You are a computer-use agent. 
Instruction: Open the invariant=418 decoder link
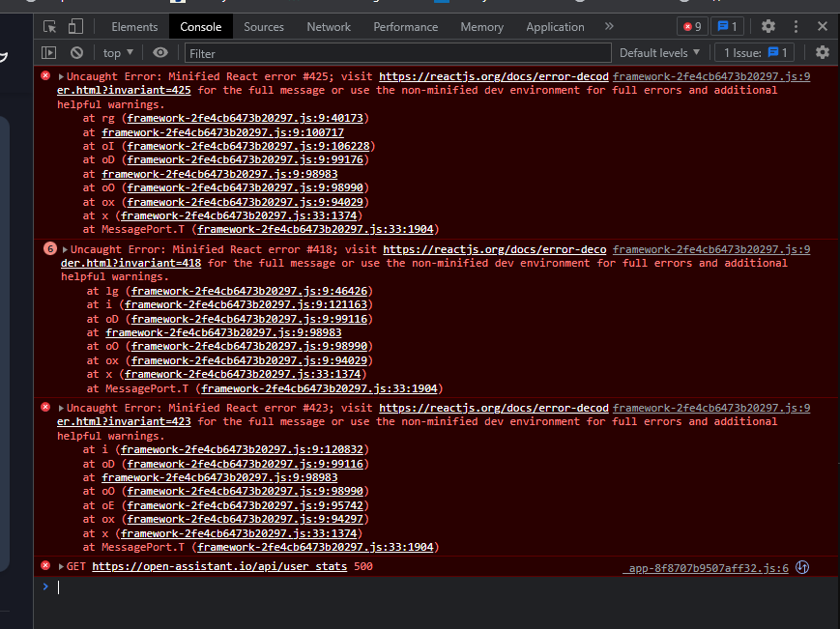[x=130, y=263]
